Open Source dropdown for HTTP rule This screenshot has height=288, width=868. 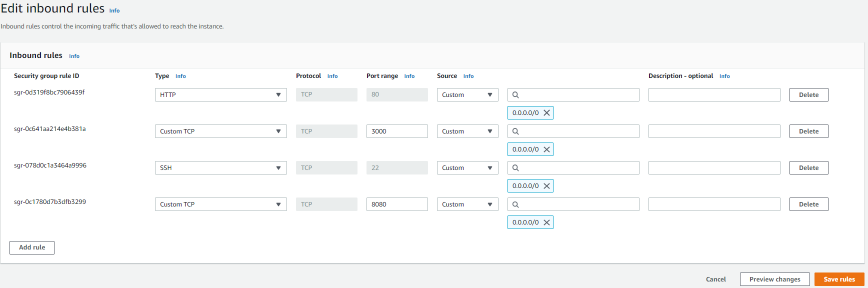tap(467, 94)
